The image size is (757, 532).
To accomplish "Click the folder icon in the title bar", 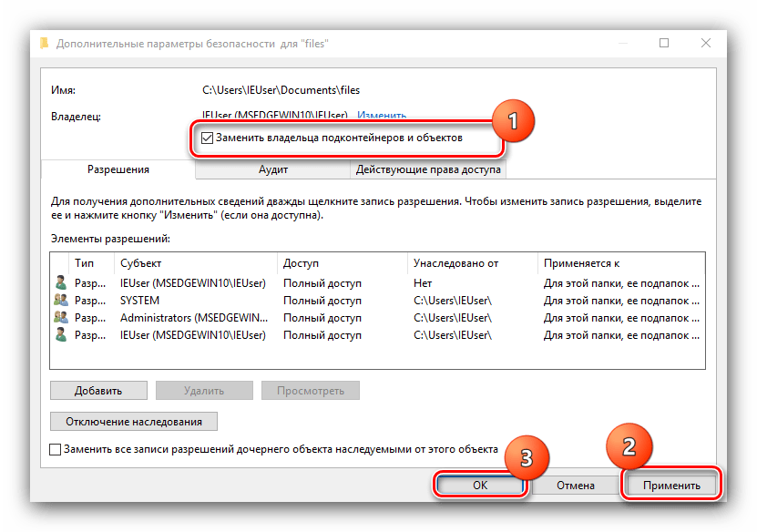I will 44,43.
